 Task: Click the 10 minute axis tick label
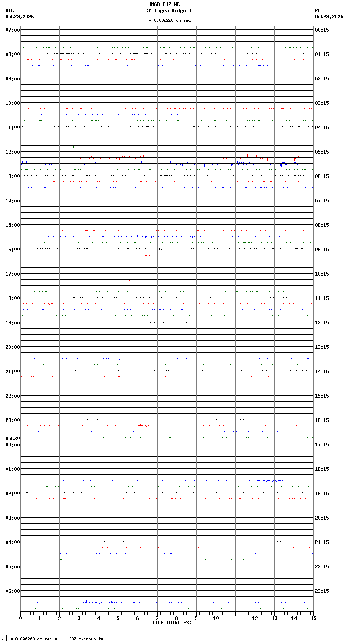click(x=216, y=618)
